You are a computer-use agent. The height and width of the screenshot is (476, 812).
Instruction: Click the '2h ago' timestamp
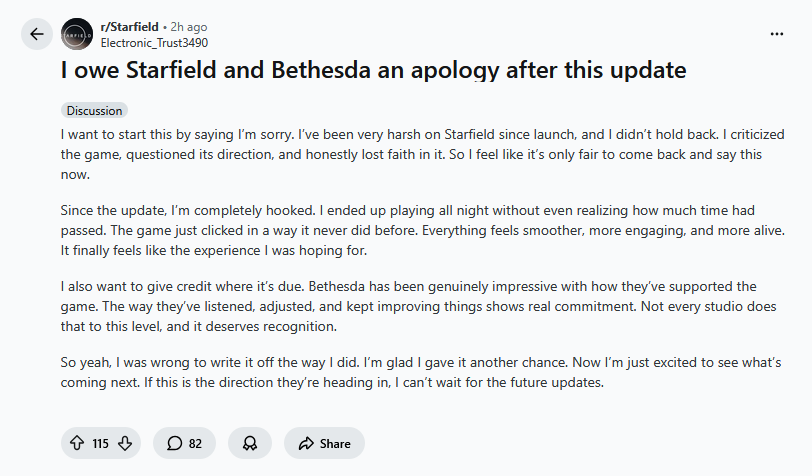[189, 27]
